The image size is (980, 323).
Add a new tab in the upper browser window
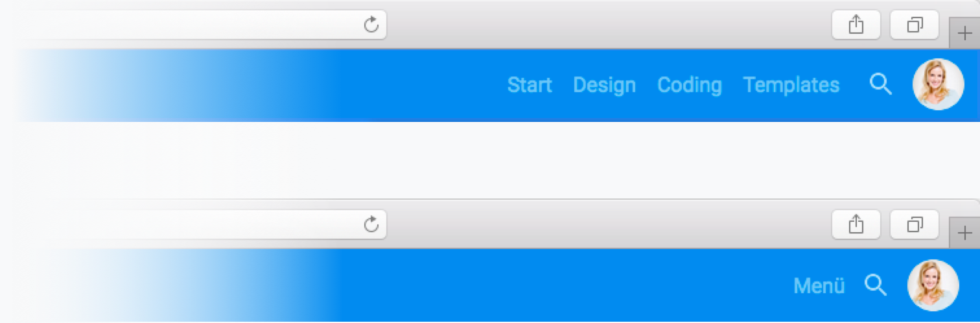[964, 33]
